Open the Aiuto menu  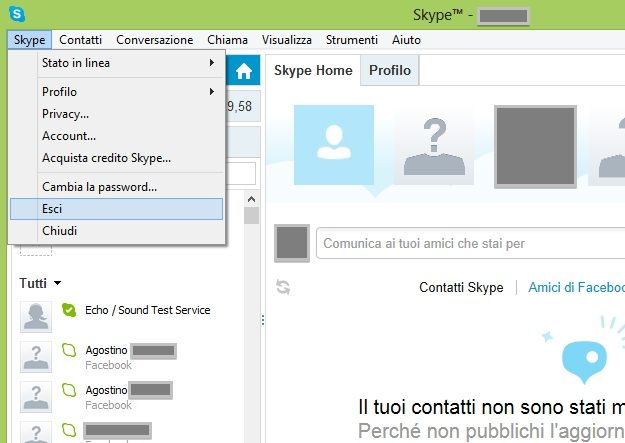tap(406, 40)
